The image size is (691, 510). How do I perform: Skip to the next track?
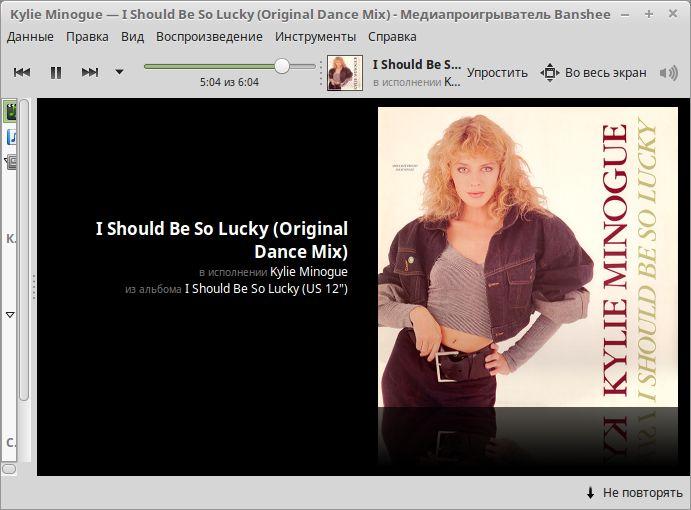(90, 72)
